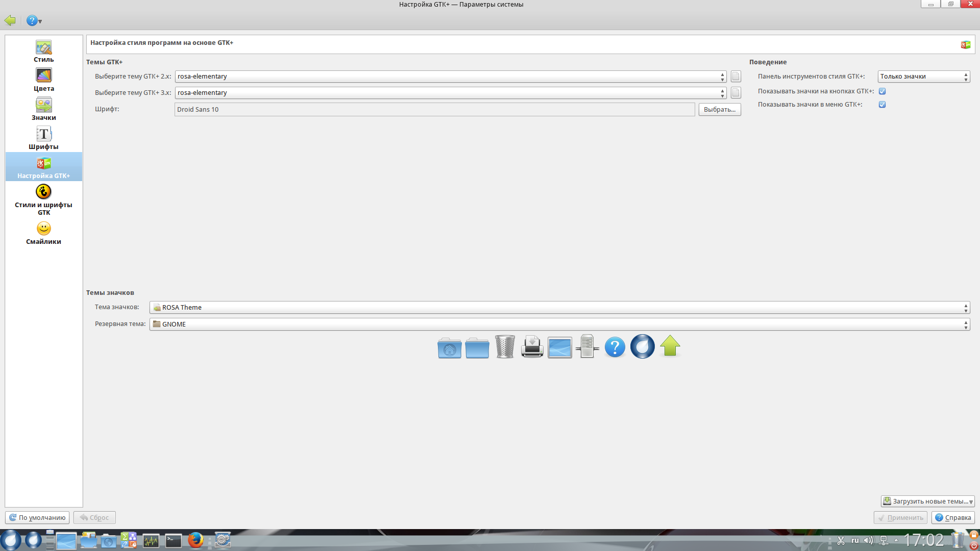Open the Шрифты fonts section

(43, 138)
